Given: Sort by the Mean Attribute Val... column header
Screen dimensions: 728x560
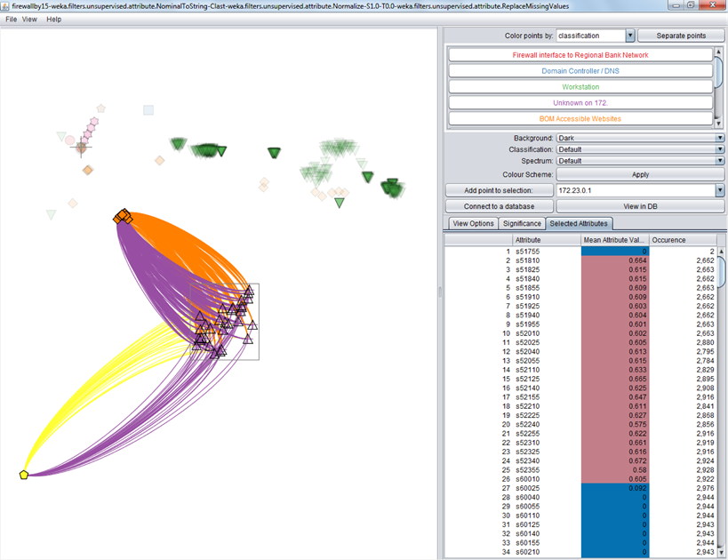Looking at the screenshot, I should [x=615, y=240].
